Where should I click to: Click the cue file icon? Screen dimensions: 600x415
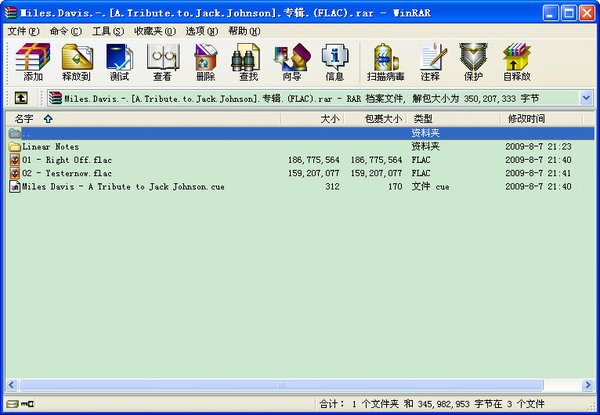15,187
